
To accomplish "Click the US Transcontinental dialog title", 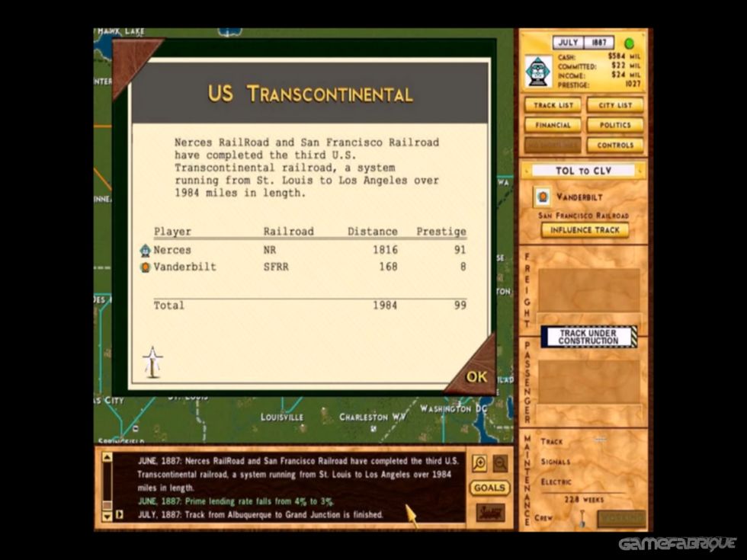I will (x=310, y=94).
